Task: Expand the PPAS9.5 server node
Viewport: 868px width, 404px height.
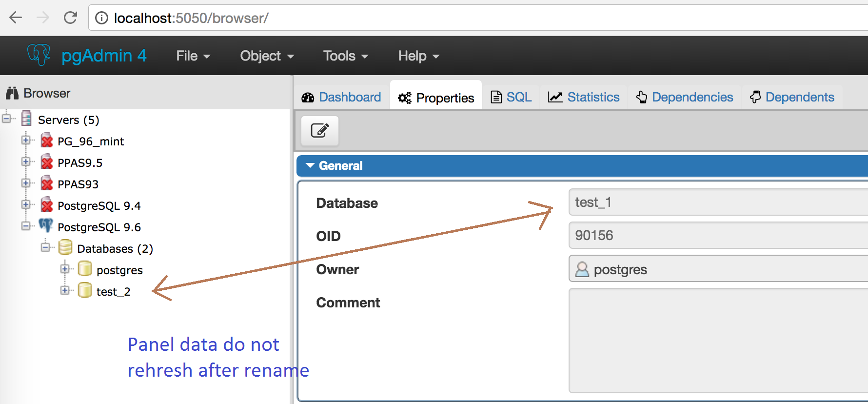Action: tap(25, 162)
